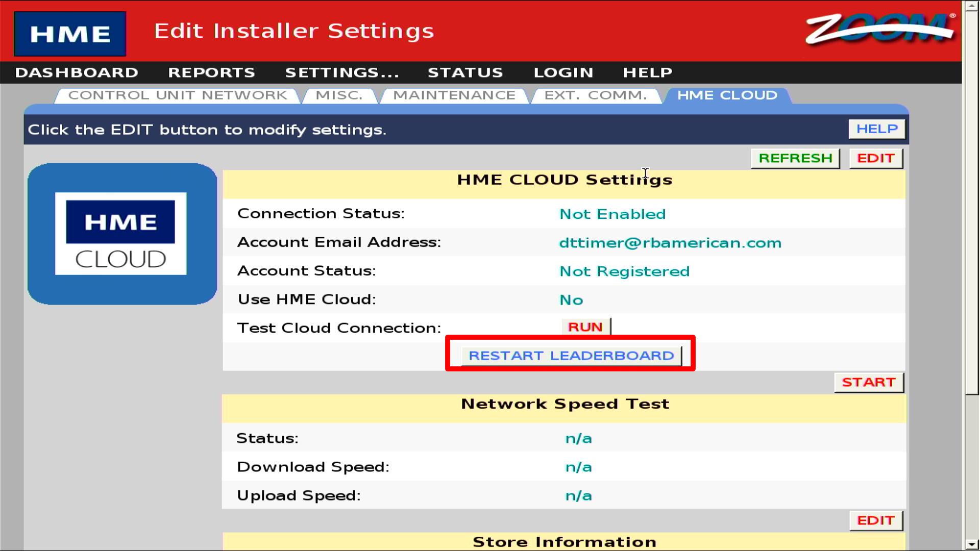Viewport: 980px width, 551px height.
Task: Go to the STATUS menu item
Action: [465, 72]
